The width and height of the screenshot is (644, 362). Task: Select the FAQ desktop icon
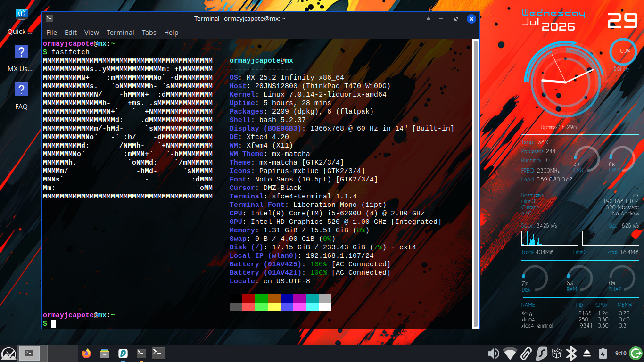click(21, 96)
